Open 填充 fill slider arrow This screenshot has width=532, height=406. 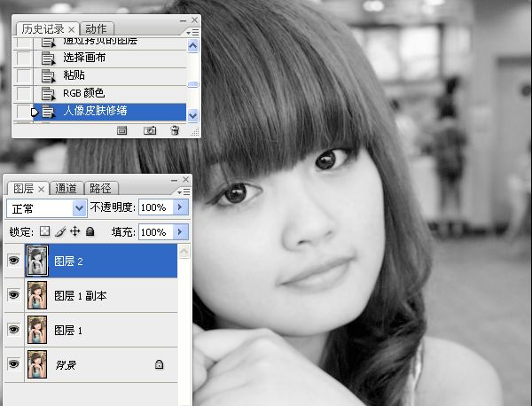pyautogui.click(x=180, y=231)
